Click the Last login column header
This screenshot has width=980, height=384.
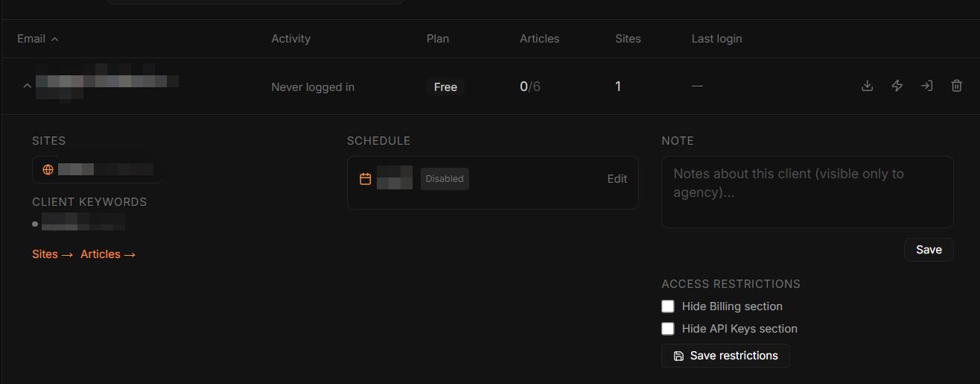(716, 39)
